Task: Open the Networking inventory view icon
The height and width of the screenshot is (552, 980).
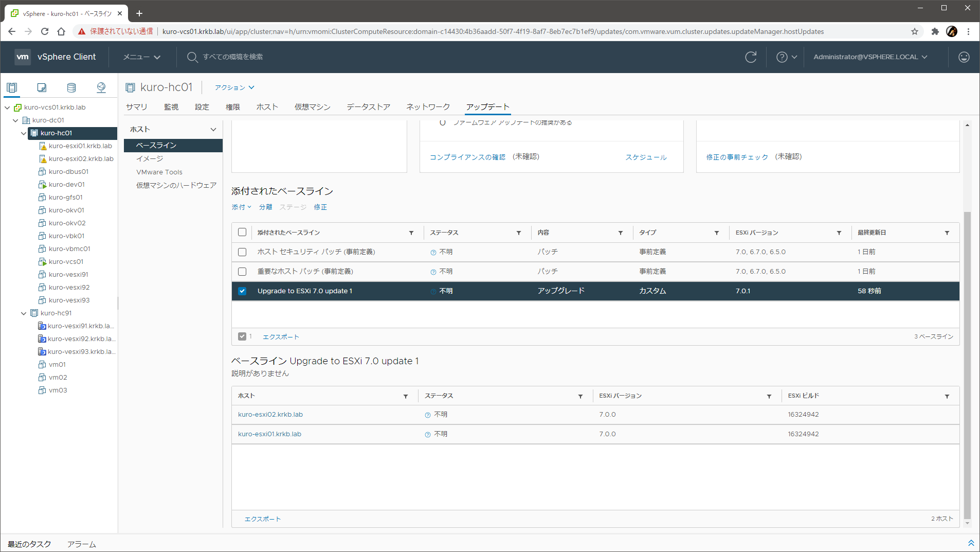Action: click(101, 87)
